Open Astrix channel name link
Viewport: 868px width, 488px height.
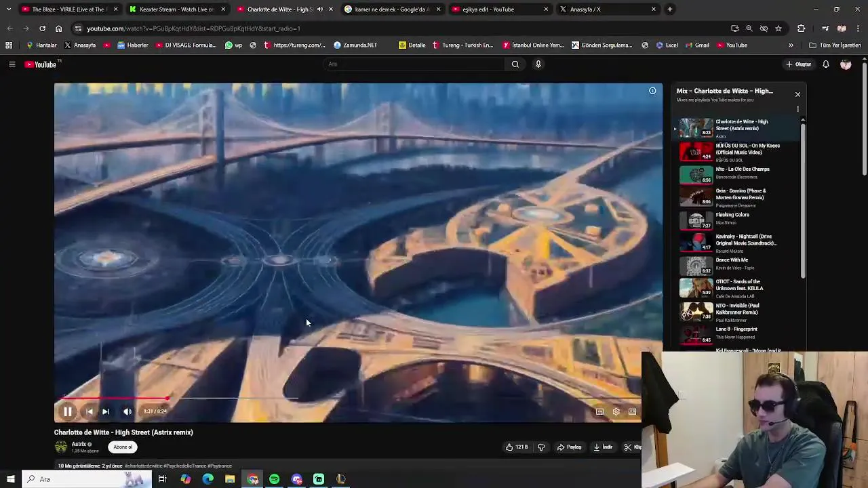tap(79, 445)
